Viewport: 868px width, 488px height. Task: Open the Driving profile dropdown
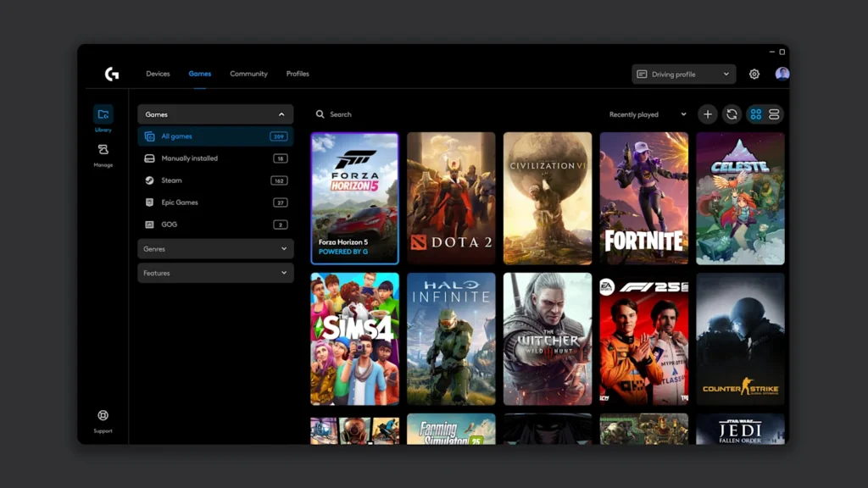[x=683, y=75]
